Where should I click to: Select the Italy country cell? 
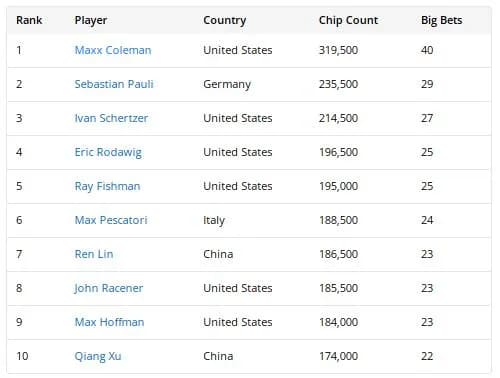pos(214,220)
